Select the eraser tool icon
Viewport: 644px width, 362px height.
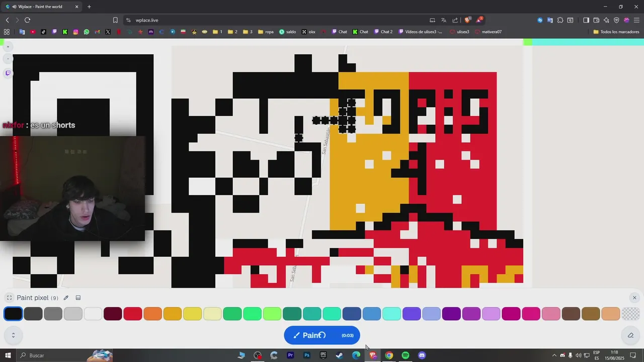click(x=630, y=335)
